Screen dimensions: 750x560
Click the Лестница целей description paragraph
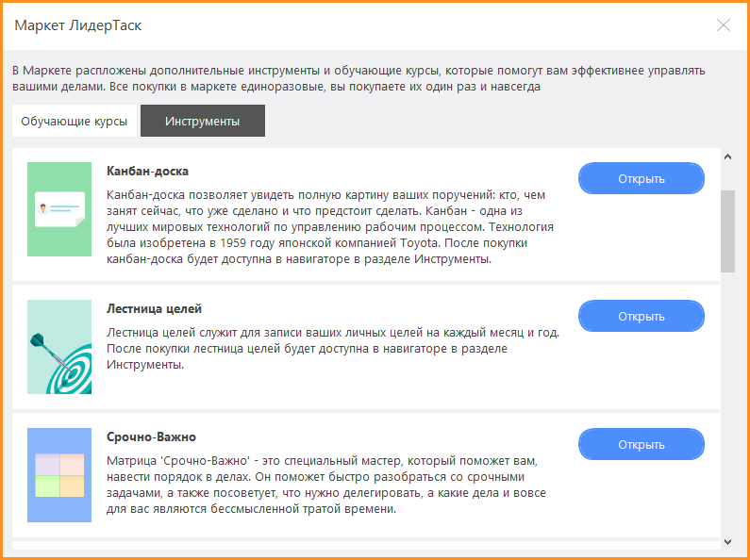tap(333, 348)
